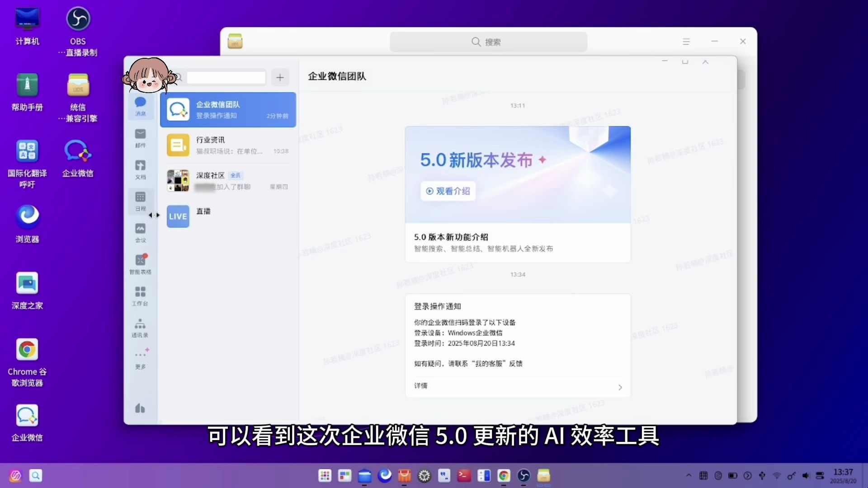Click the battery icon in tray

[x=732, y=475]
